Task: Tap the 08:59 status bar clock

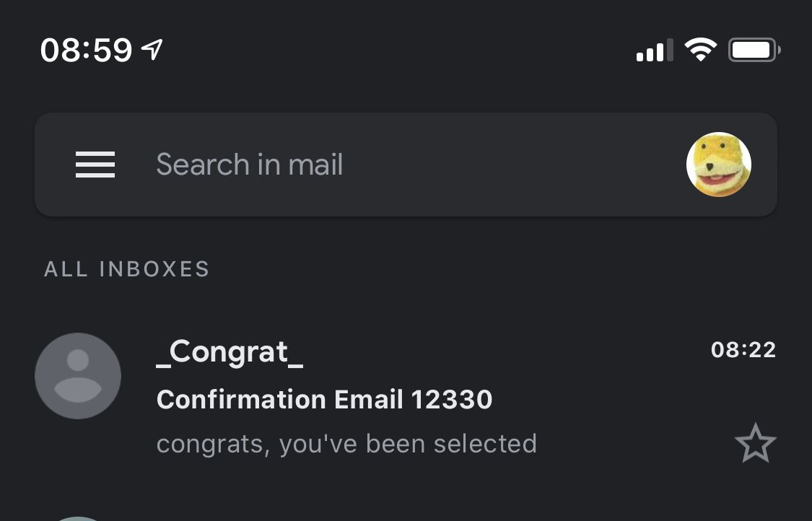Action: [87, 51]
